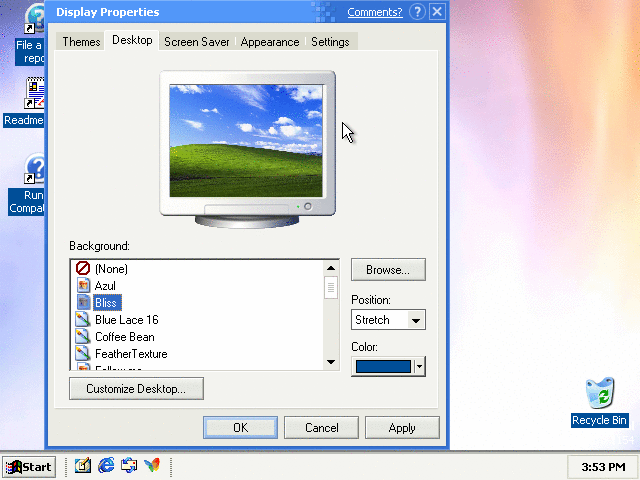Click the background list scrollbar thumb

coord(331,287)
